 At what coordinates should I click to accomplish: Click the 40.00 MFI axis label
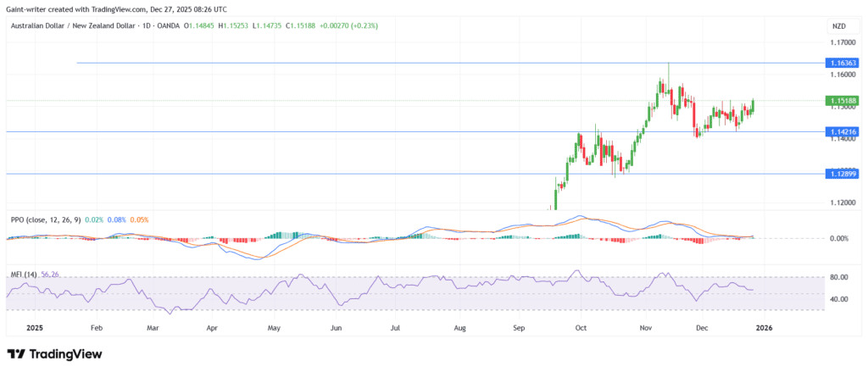point(839,299)
